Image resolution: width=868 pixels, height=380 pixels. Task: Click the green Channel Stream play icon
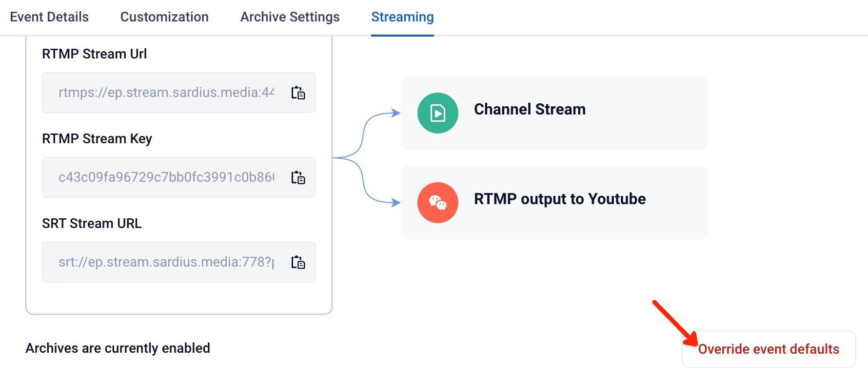(438, 113)
